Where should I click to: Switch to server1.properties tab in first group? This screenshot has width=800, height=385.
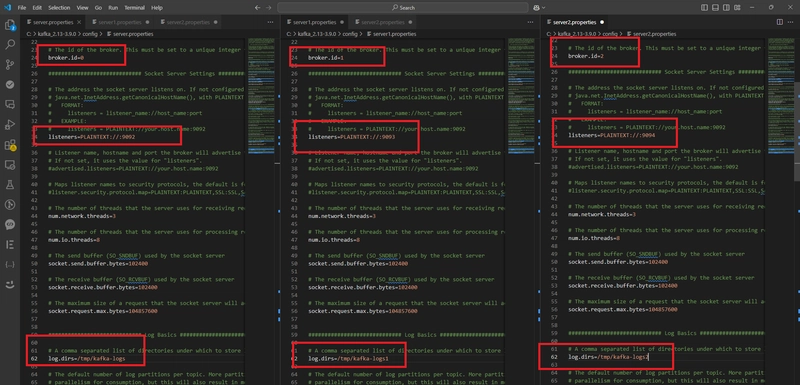pos(120,22)
